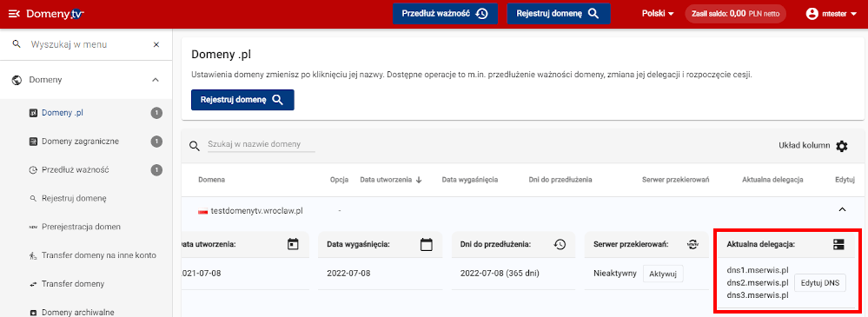The height and width of the screenshot is (317, 868).
Task: Click the Edytuj DNS button
Action: point(820,283)
